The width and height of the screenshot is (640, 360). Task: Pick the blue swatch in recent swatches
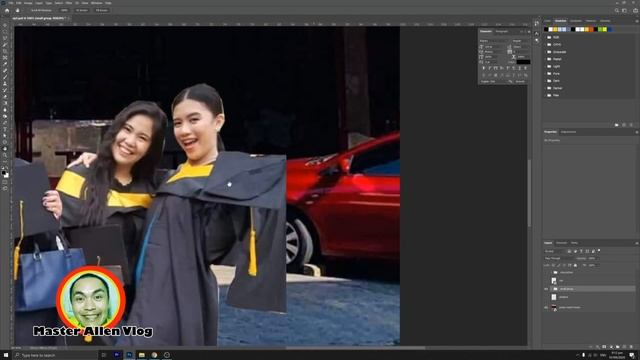610,29
